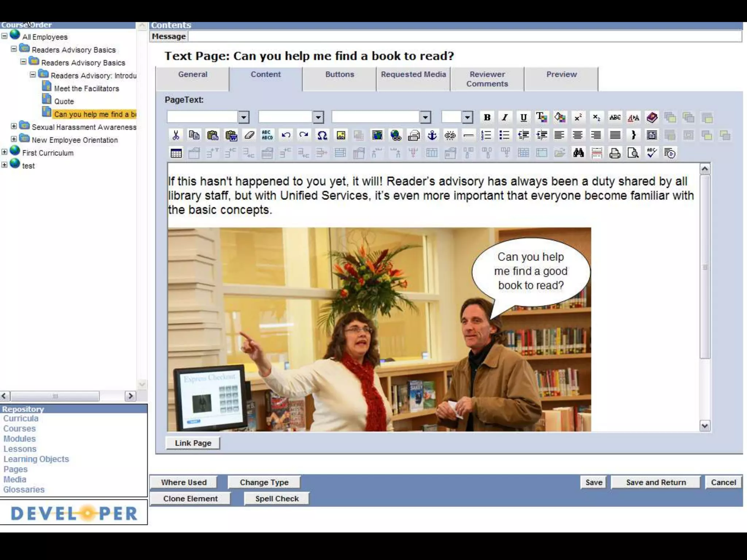Expand the First Curriculum node
747x560 pixels.
point(4,152)
